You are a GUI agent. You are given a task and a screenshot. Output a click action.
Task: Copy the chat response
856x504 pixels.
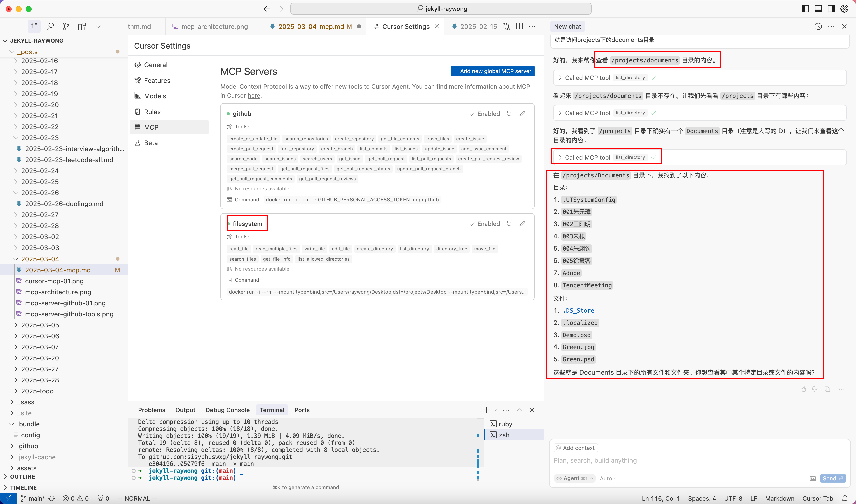pyautogui.click(x=827, y=389)
